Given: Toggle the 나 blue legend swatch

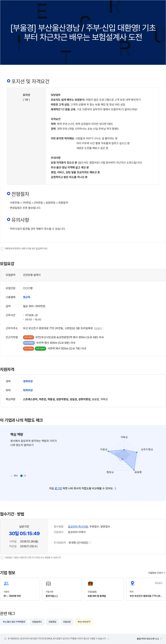Looking at the screenshot, I should (x=22, y=476).
